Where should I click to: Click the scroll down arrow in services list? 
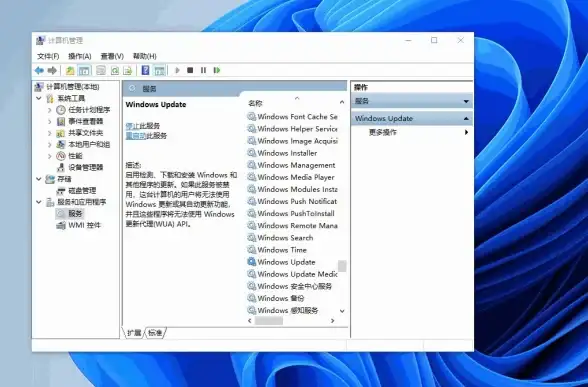pyautogui.click(x=342, y=311)
